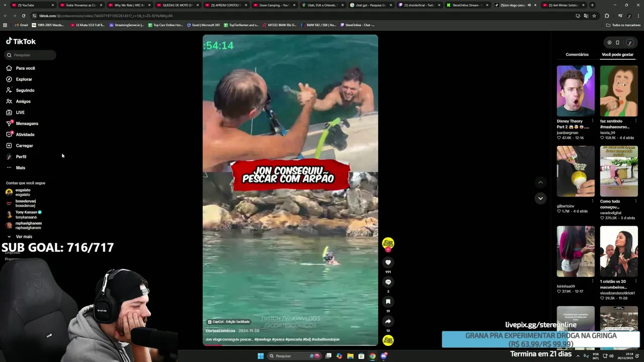
Task: Open the Explorar page
Action: tap(19, 79)
